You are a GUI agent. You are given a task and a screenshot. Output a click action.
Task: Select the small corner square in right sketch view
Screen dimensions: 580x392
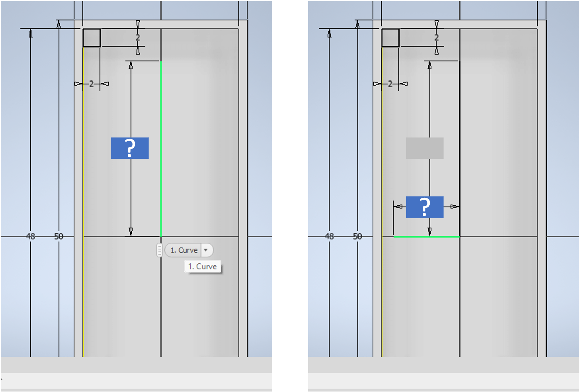point(390,38)
